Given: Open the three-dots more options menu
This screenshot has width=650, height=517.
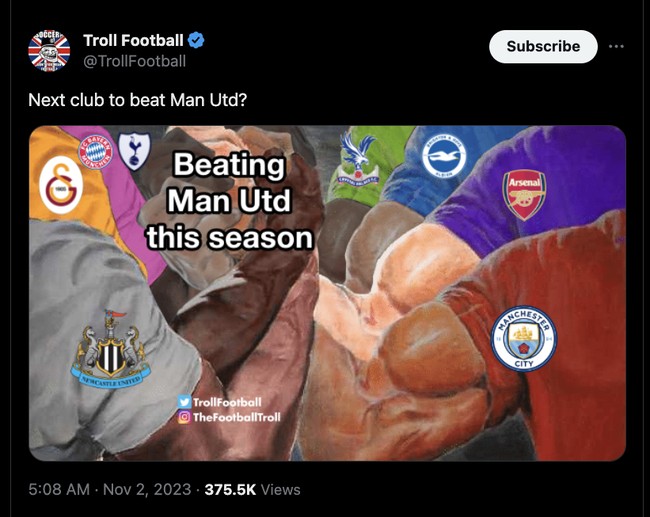Looking at the screenshot, I should tap(617, 46).
